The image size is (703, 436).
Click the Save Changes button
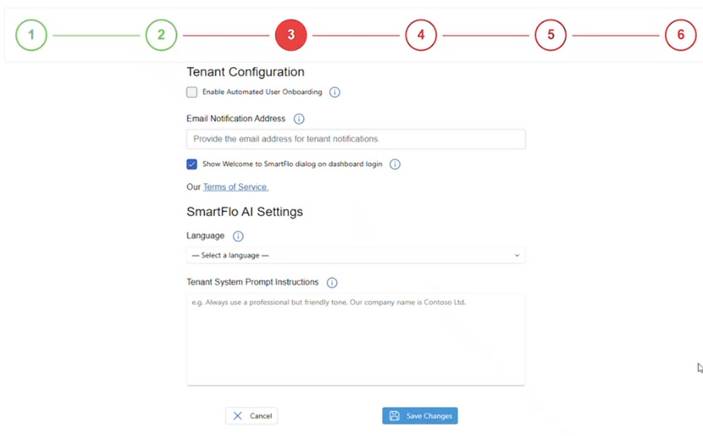(x=420, y=416)
